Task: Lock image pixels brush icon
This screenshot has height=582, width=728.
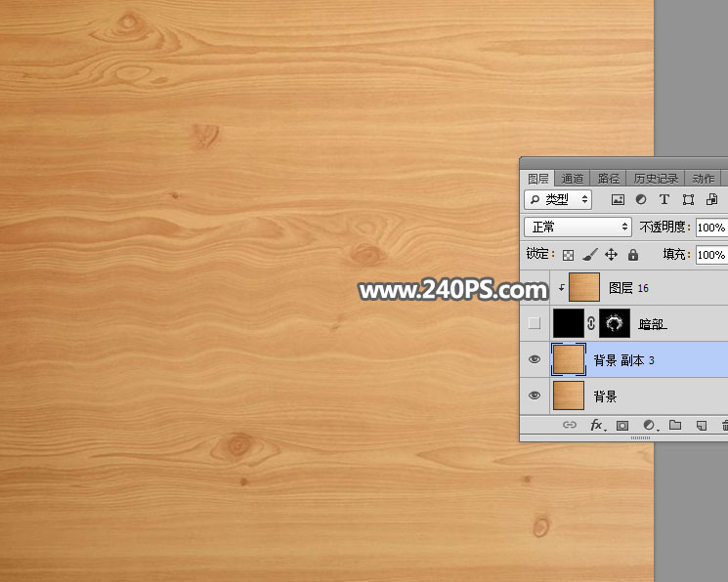Action: click(x=589, y=254)
